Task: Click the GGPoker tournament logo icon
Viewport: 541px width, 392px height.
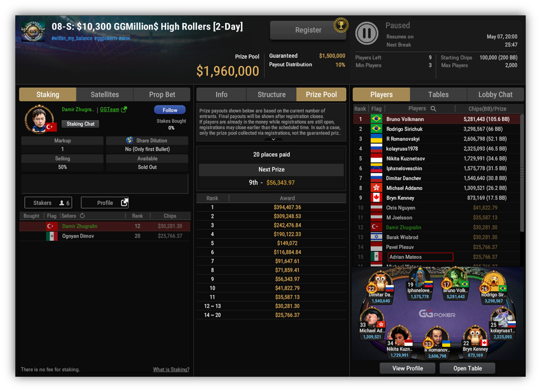Action: click(33, 31)
